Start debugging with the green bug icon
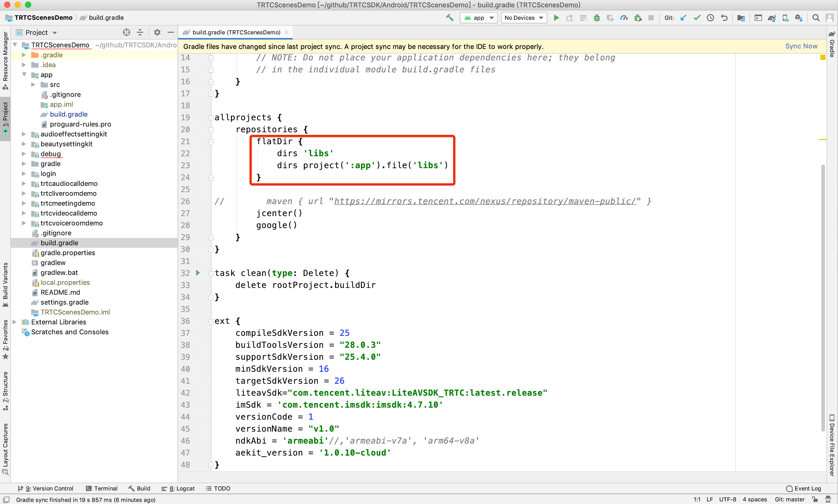The height and width of the screenshot is (504, 838). tap(597, 18)
